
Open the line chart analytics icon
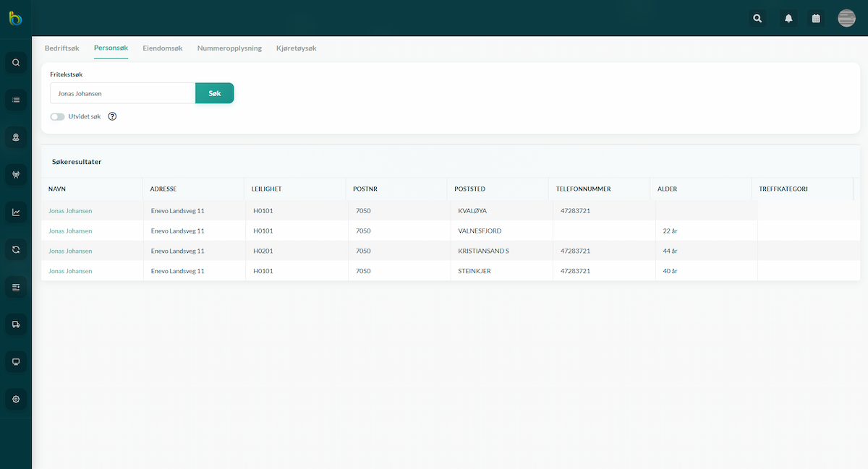(x=16, y=212)
